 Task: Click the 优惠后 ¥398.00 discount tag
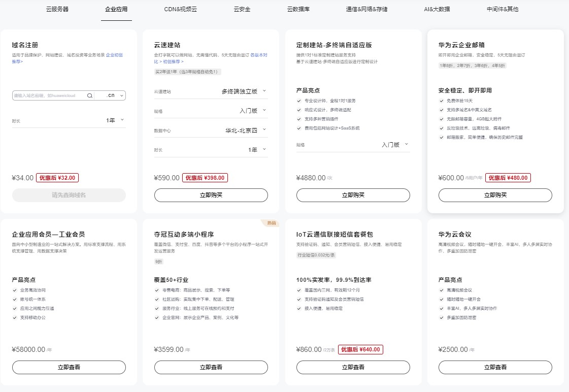205,178
